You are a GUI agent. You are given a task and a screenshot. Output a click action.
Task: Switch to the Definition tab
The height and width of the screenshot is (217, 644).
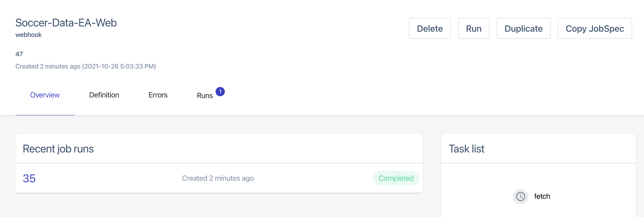pyautogui.click(x=104, y=95)
